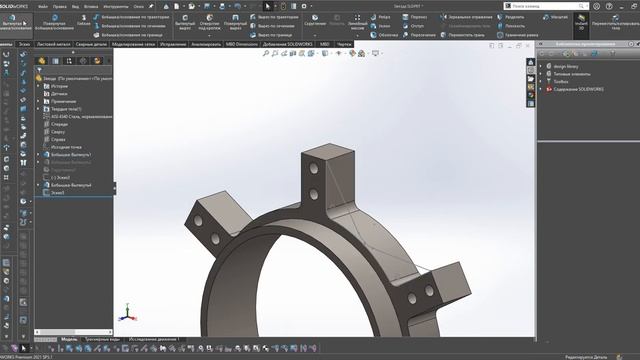The height and width of the screenshot is (360, 640).
Task: Select the Перенос wrap tool
Action: [414, 17]
